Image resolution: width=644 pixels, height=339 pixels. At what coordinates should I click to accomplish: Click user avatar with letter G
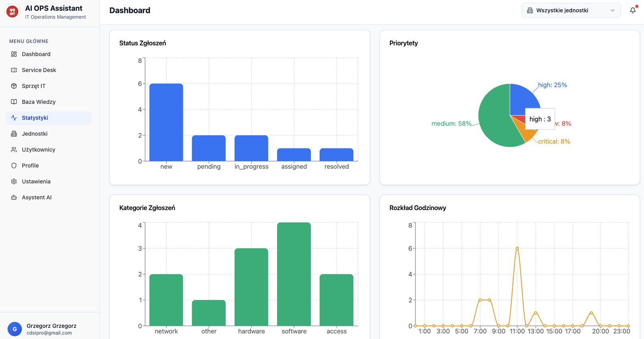pyautogui.click(x=15, y=329)
